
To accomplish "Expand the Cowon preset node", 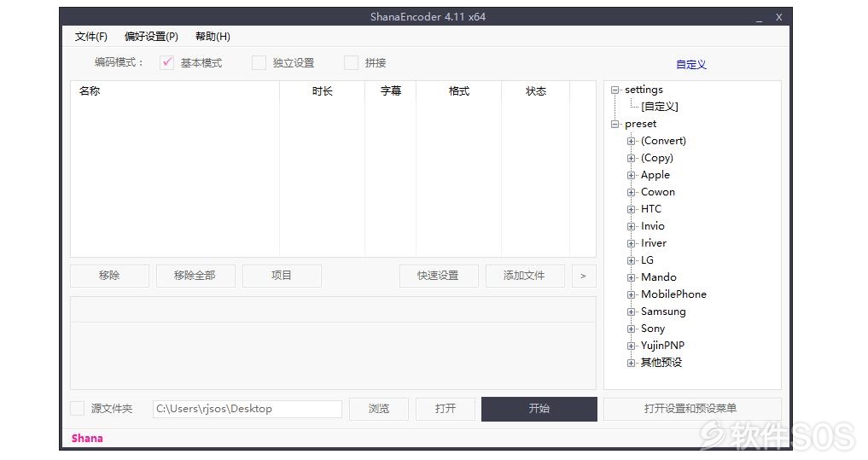I will click(x=631, y=193).
